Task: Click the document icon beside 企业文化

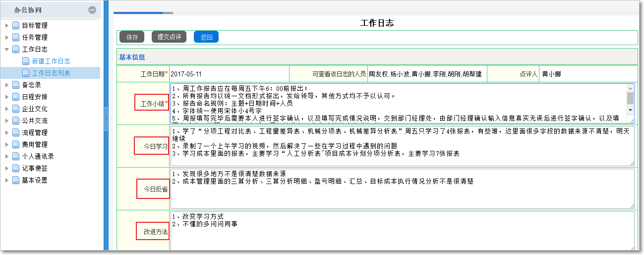Action: (16, 109)
